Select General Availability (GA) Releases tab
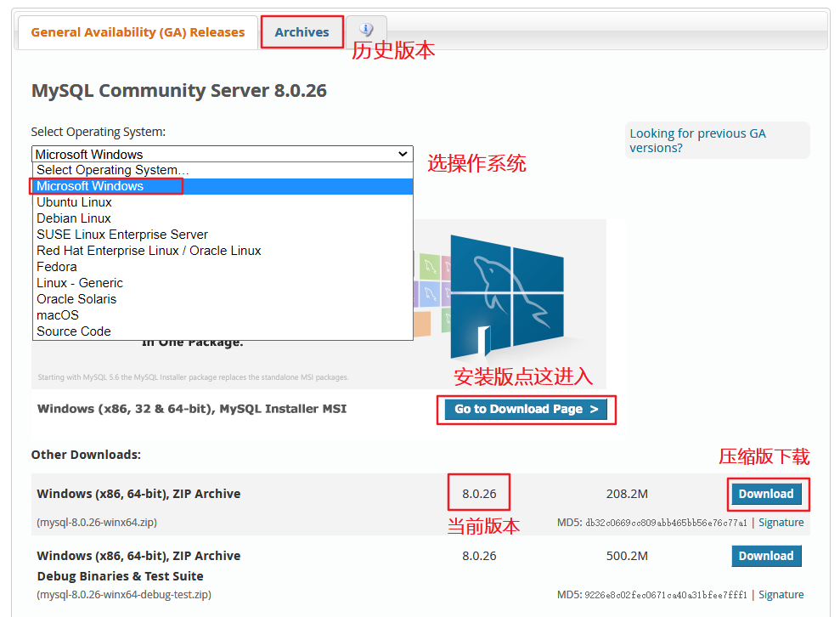Screen dimensions: 840x617 click(x=138, y=32)
